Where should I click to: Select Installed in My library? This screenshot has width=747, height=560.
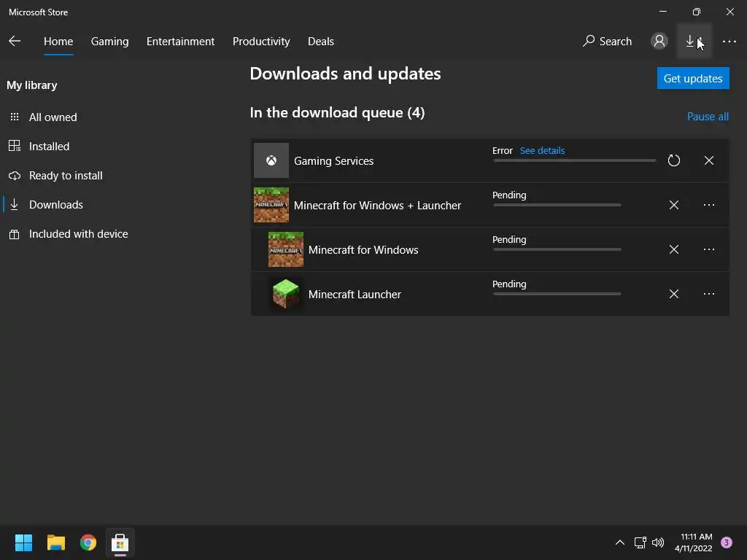49,146
